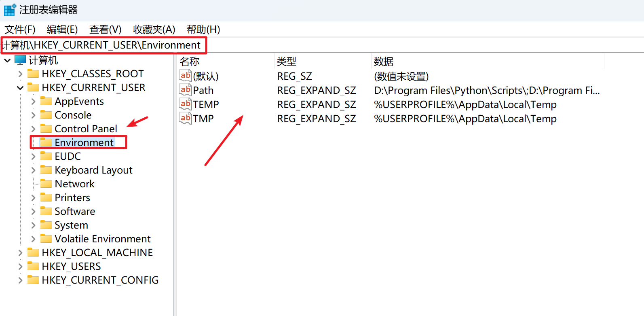Expand the Volatile Environment subkey

(33, 239)
